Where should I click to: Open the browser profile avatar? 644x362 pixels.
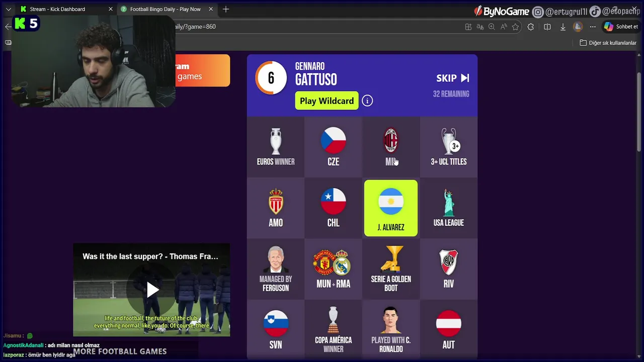point(578,27)
